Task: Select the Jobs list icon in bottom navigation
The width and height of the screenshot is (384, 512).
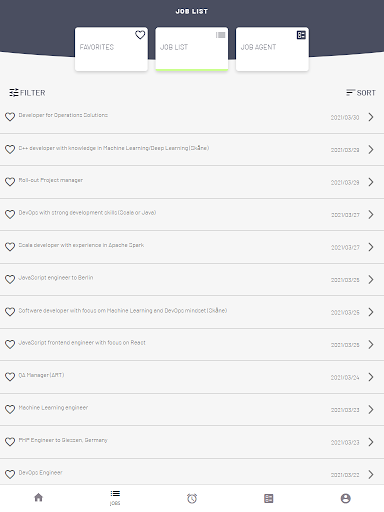Action: click(115, 494)
